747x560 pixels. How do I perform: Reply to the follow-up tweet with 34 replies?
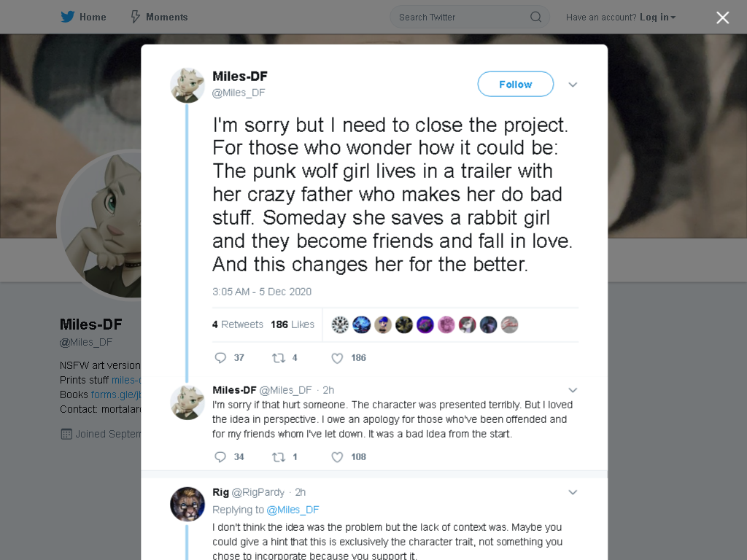click(220, 456)
